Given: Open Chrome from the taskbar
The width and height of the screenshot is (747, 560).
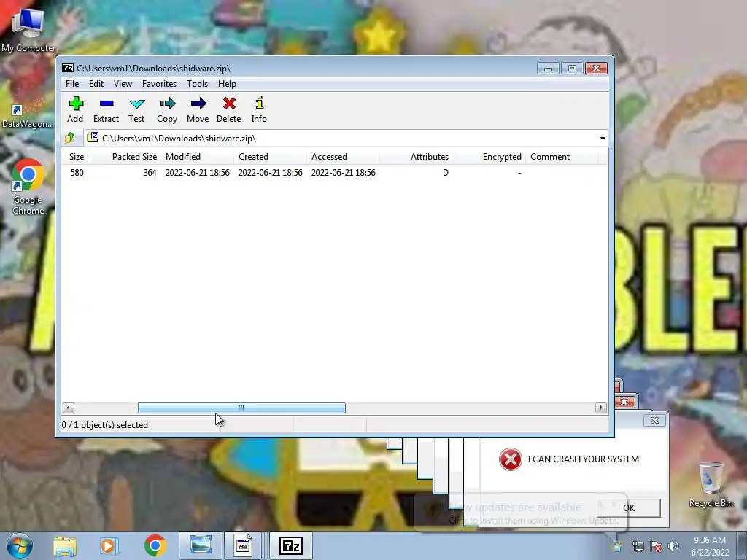Looking at the screenshot, I should (155, 545).
